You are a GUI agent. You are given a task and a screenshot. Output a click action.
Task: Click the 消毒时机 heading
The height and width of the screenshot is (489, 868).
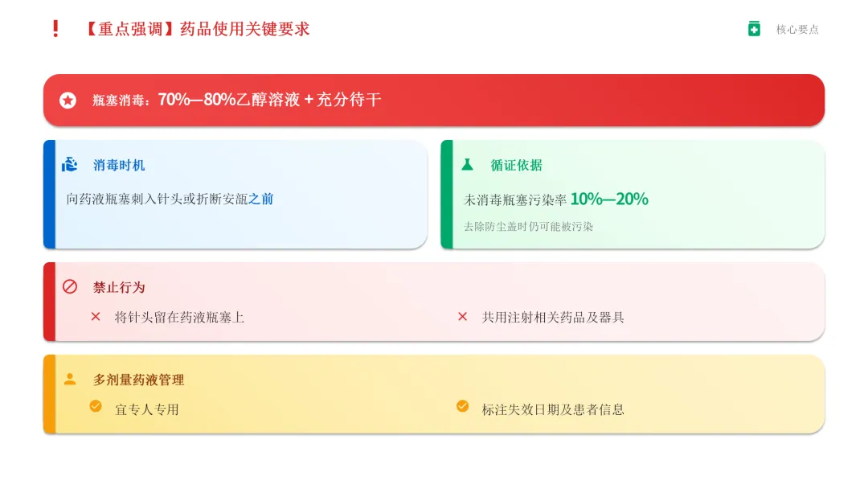click(x=119, y=166)
